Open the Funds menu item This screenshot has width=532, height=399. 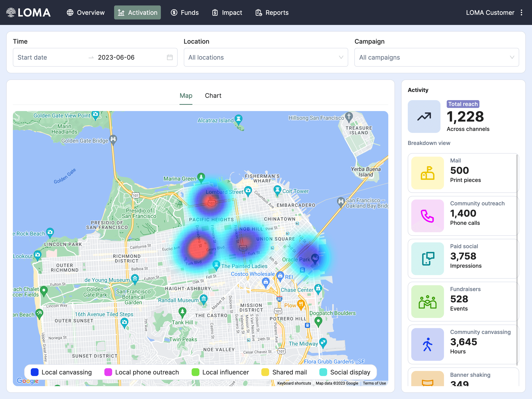point(185,12)
